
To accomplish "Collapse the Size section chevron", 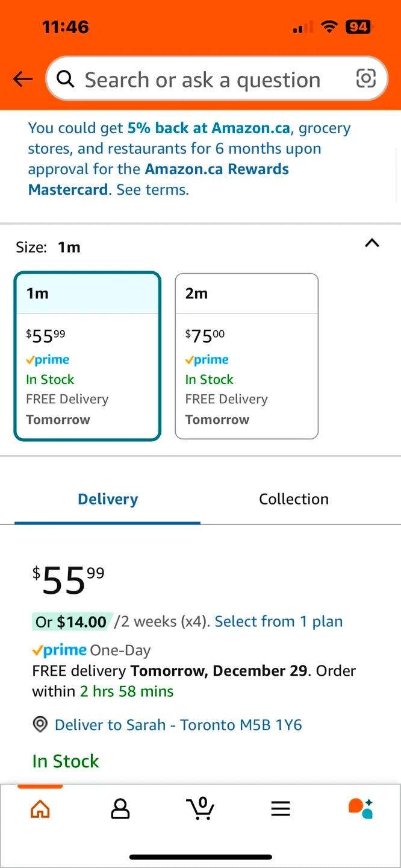I will click(372, 243).
